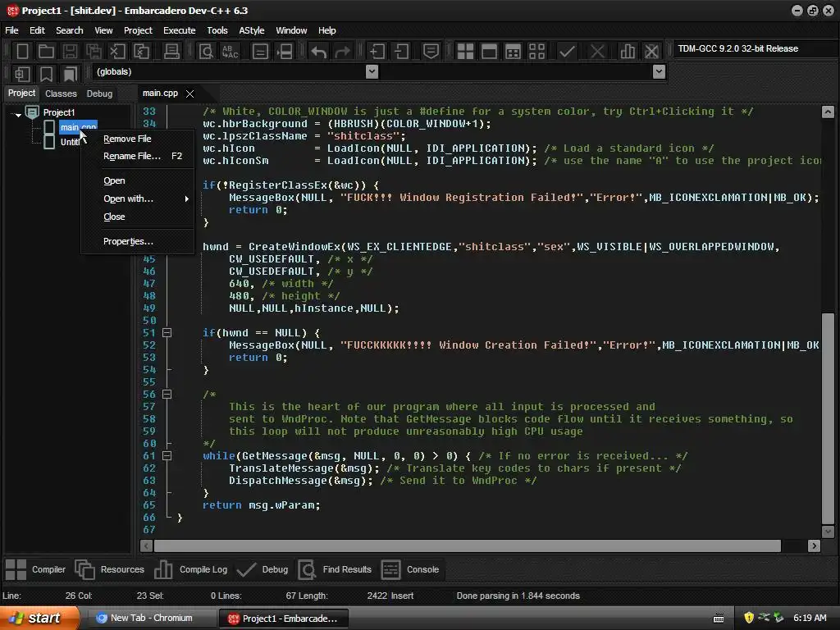Open the Console bottom tab
The height and width of the screenshot is (630, 840).
410,569
